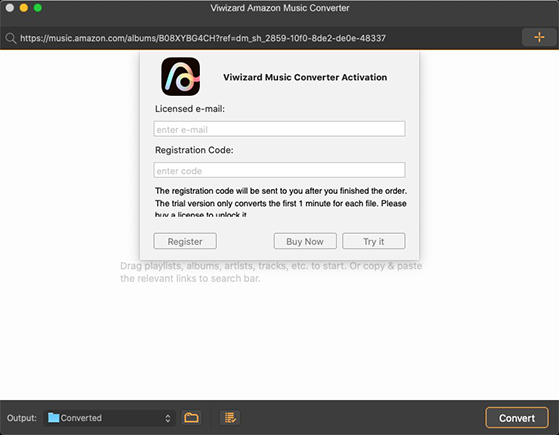Click the 'Output:' label
The height and width of the screenshot is (435, 559).
click(22, 418)
